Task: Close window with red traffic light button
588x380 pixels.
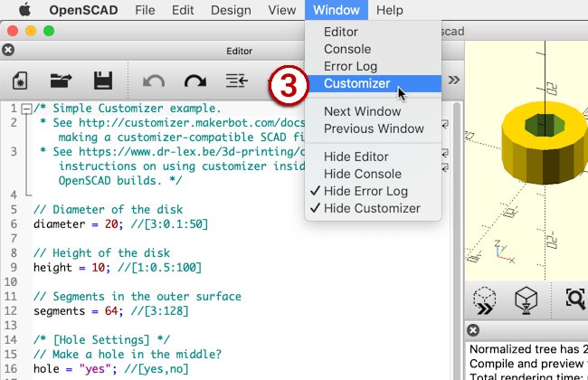Action: (x=13, y=31)
